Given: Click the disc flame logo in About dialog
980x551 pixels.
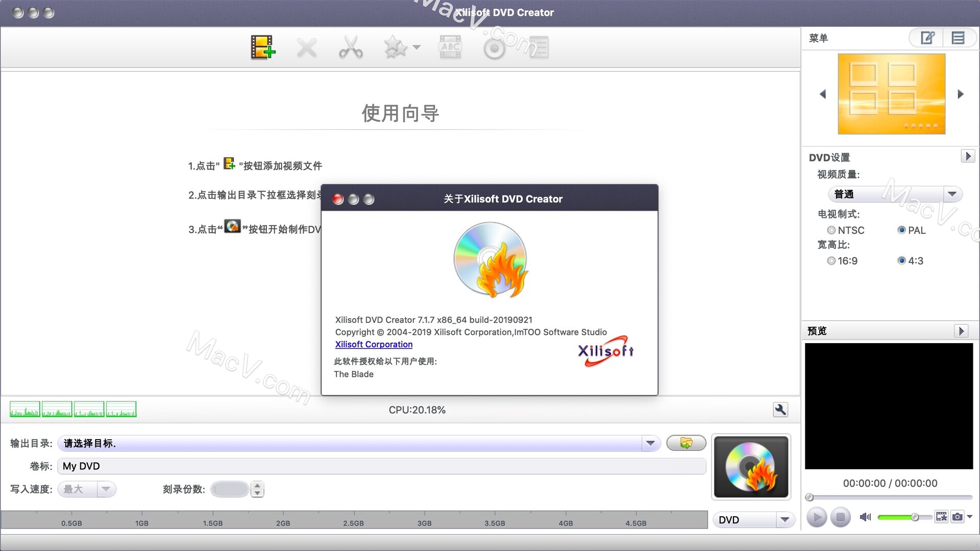Looking at the screenshot, I should point(491,260).
